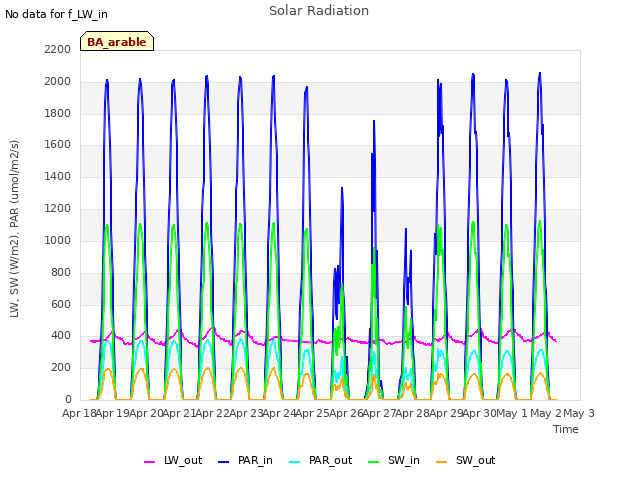Click the Time x-axis title
Image resolution: width=640 pixels, height=480 pixels.
point(566,429)
